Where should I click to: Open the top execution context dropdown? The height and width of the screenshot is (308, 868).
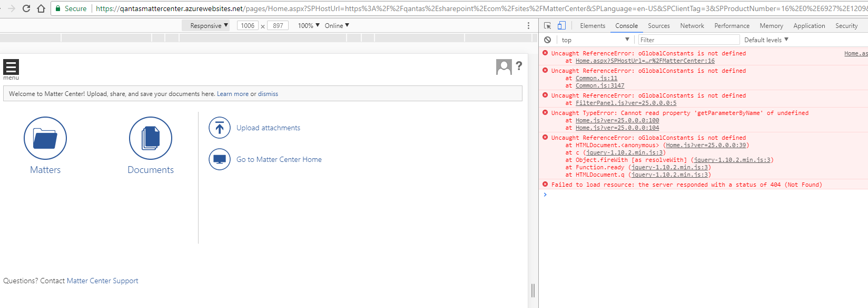pos(595,40)
